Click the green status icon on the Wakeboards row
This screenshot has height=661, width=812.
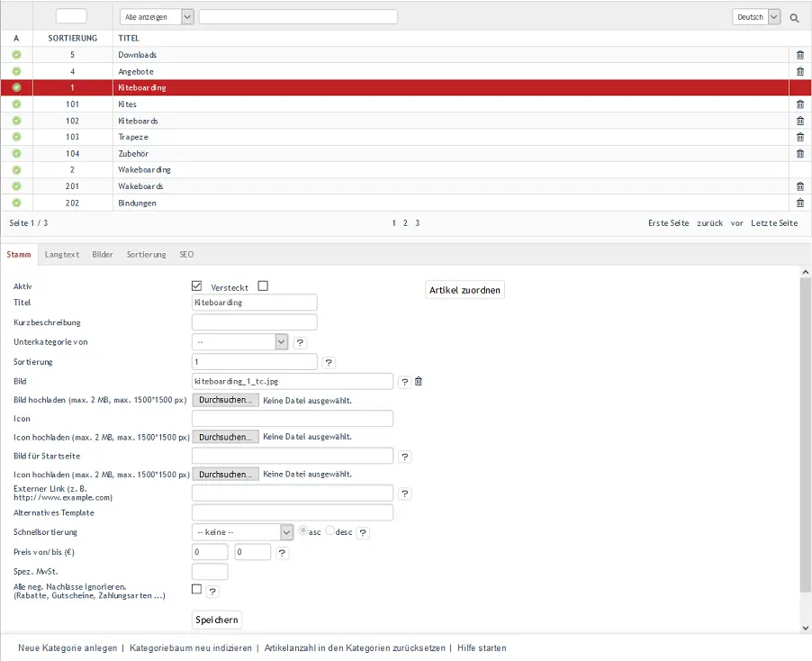click(x=15, y=186)
